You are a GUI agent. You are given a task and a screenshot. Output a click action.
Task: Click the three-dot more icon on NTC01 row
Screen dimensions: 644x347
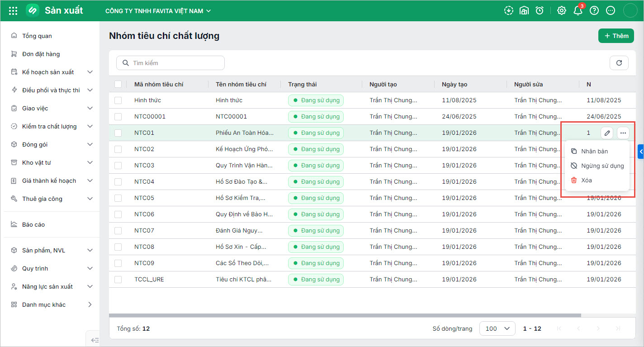(x=623, y=133)
